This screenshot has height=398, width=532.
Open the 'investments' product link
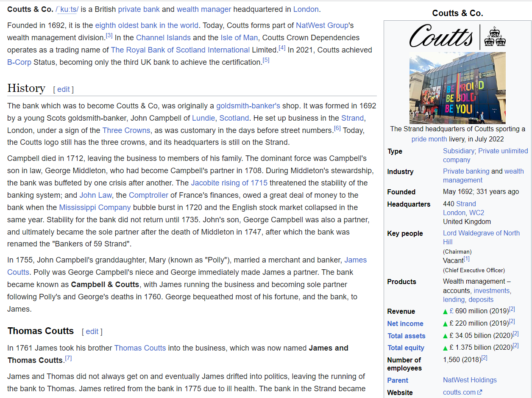[491, 291]
